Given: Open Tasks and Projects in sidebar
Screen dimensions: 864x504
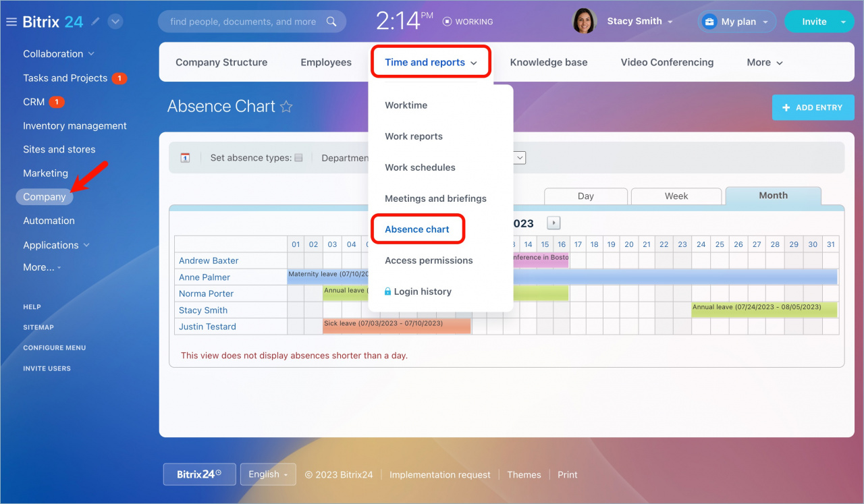Looking at the screenshot, I should [65, 78].
